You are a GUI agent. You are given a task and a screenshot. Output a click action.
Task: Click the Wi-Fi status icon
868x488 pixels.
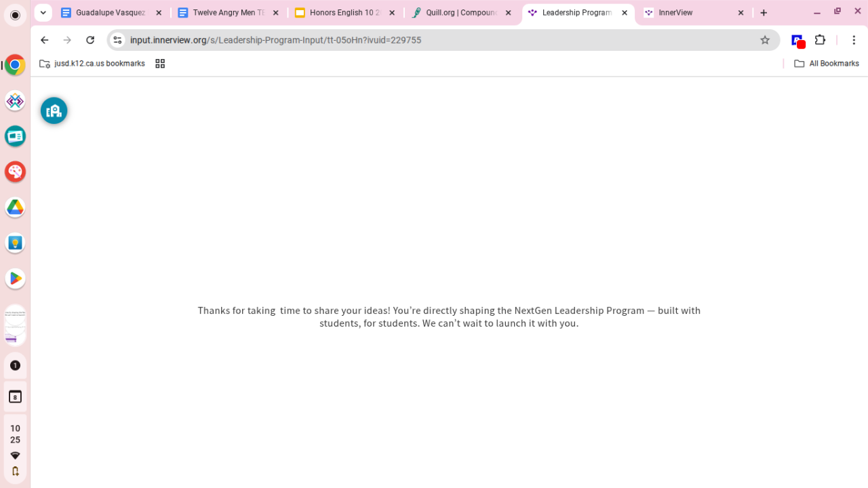tap(15, 455)
